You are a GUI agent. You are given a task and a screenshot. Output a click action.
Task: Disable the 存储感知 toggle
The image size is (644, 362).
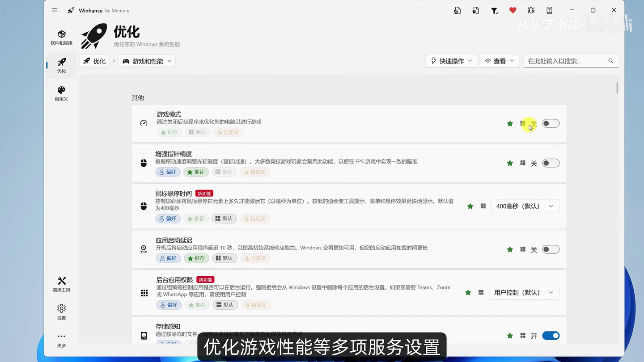pos(551,336)
